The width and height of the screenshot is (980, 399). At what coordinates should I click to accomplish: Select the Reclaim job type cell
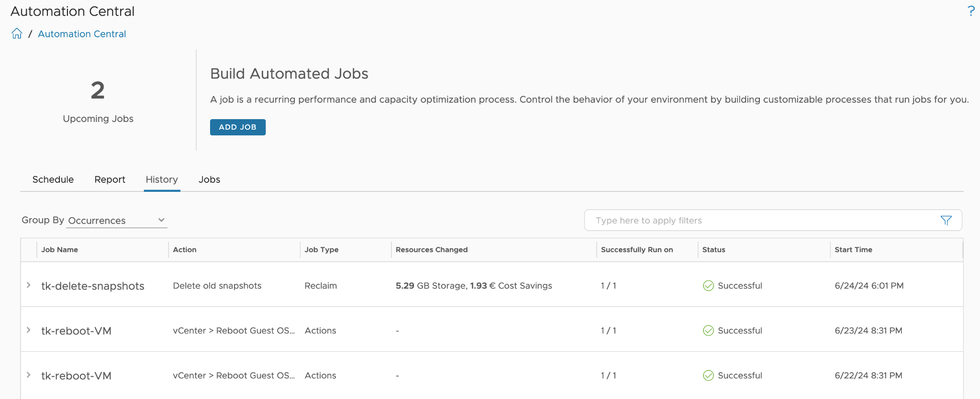[321, 286]
